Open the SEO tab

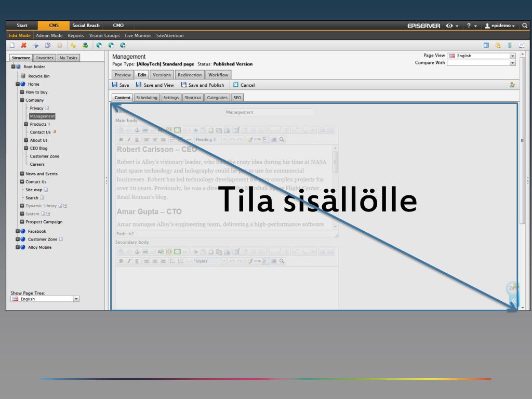[237, 98]
